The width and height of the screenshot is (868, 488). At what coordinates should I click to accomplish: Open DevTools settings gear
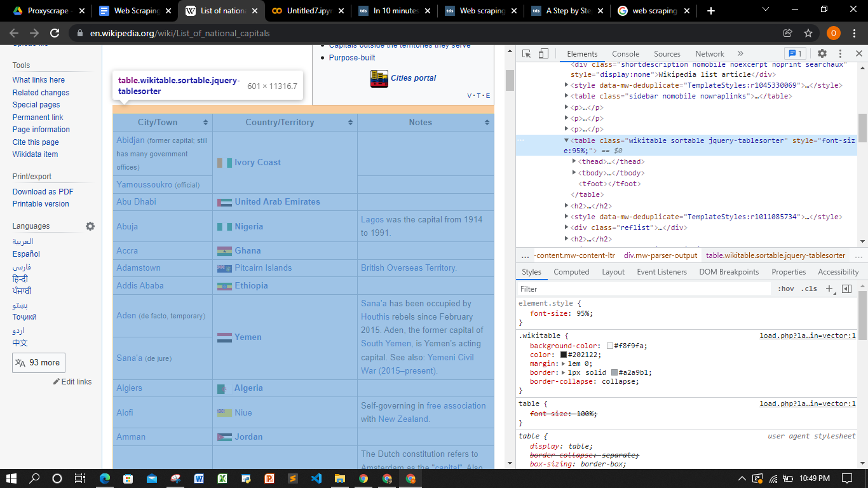click(x=822, y=53)
